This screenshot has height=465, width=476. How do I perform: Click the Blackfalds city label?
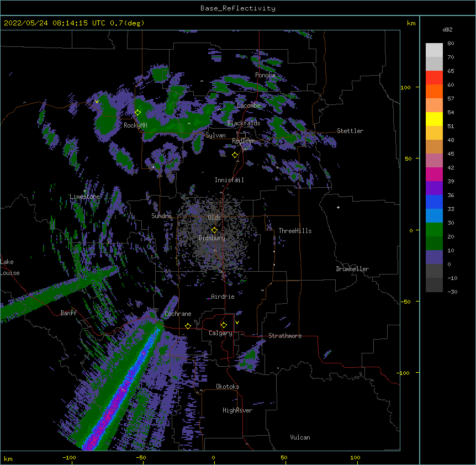(x=244, y=123)
